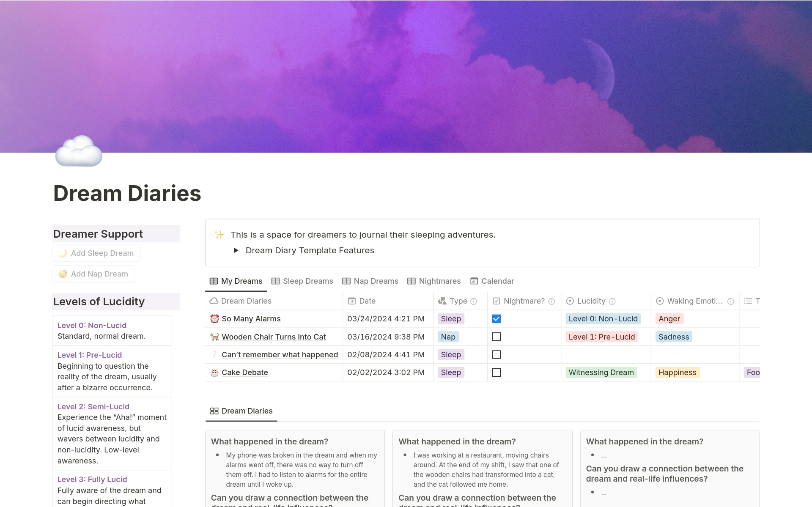Expand Dream Diary Template Features toggle
The height and width of the screenshot is (507, 812).
tap(236, 251)
